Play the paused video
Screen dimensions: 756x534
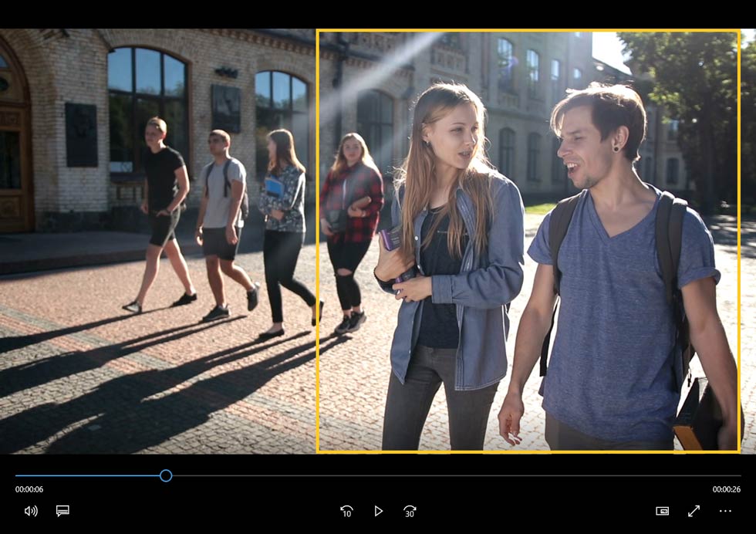(379, 511)
